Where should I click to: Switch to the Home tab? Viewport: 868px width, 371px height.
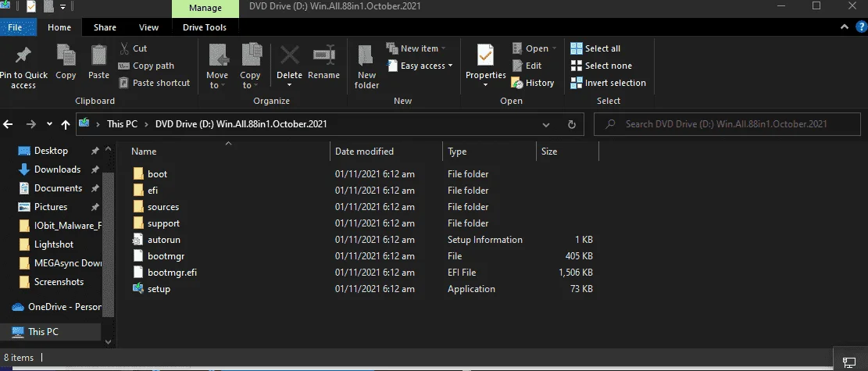(x=59, y=27)
